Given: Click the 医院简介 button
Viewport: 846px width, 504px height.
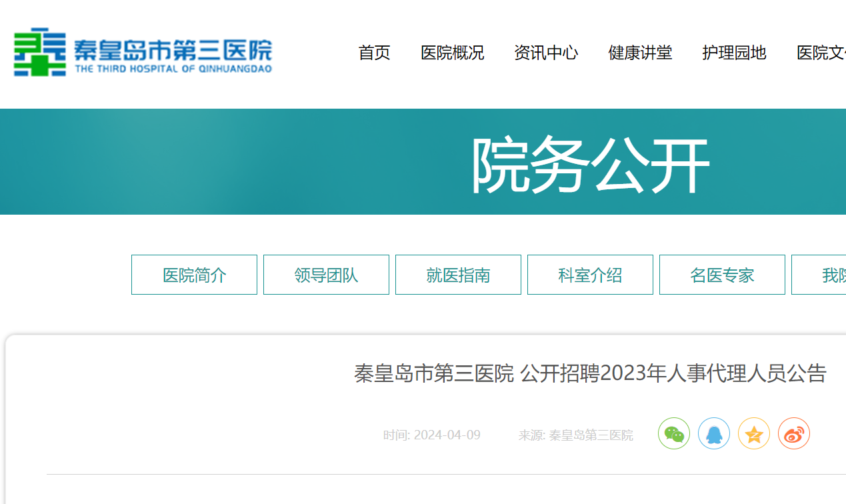Looking at the screenshot, I should click(194, 275).
